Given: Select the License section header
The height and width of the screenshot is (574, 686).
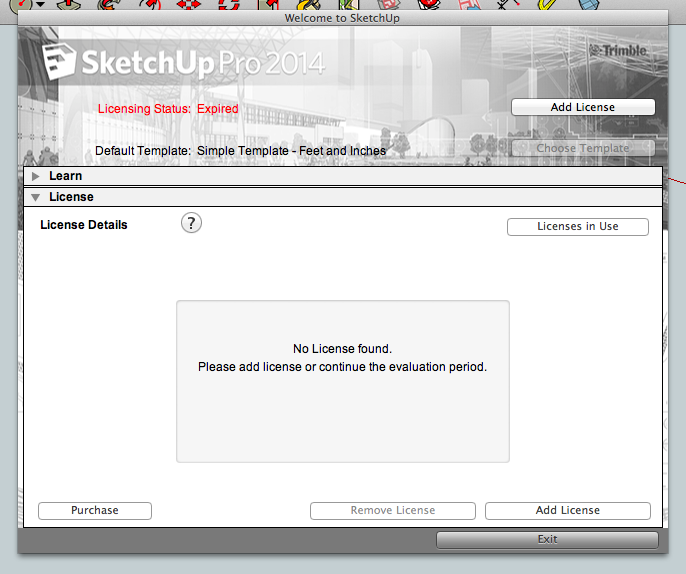Looking at the screenshot, I should pyautogui.click(x=71, y=197).
